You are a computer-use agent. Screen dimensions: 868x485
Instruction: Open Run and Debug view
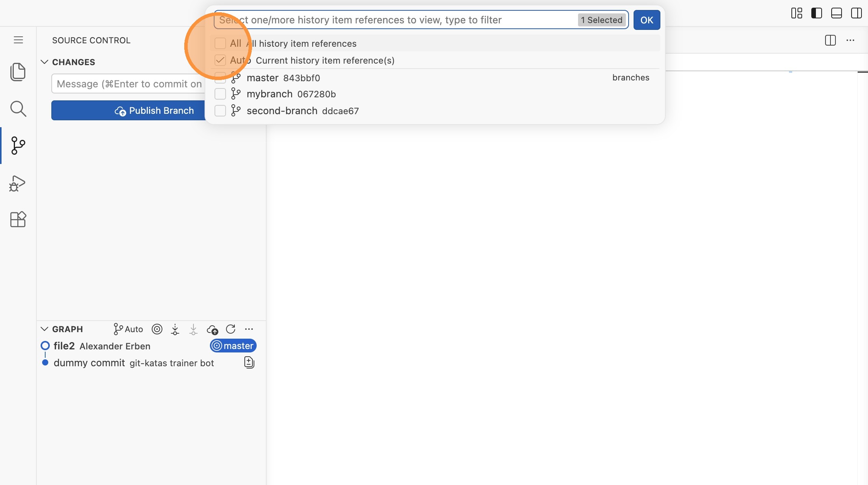18,183
